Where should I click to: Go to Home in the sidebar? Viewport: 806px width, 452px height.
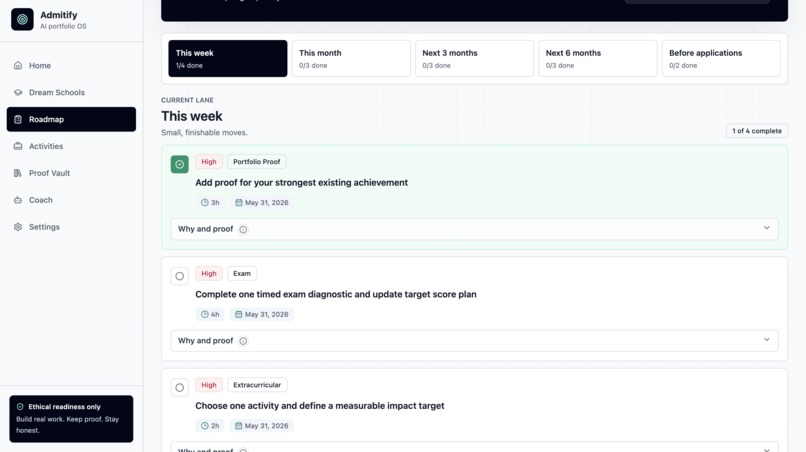pos(71,65)
